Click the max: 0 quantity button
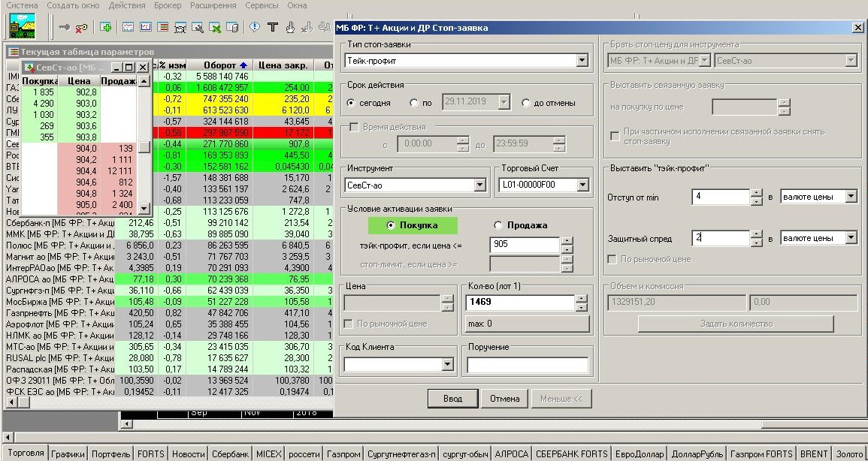Image resolution: width=868 pixels, height=461 pixels. pos(527,324)
